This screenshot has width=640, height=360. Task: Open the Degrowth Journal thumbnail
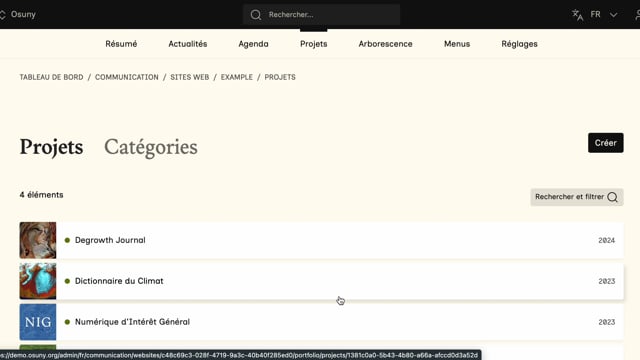click(x=38, y=240)
